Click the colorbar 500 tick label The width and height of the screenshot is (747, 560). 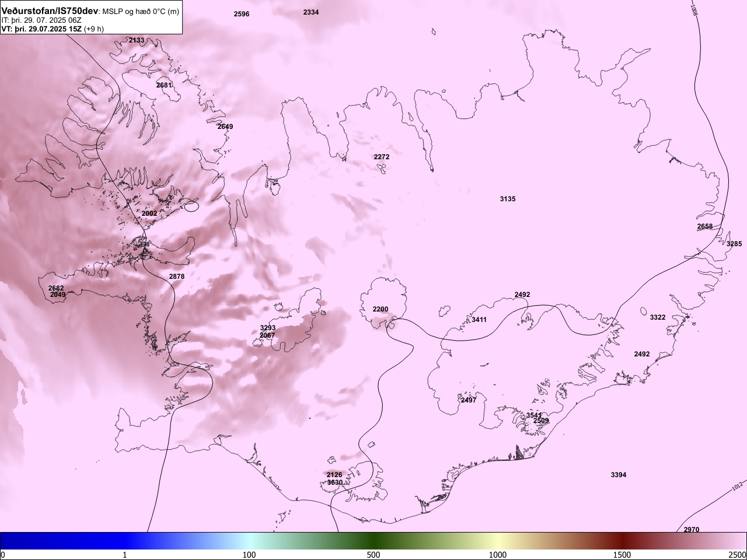(x=373, y=554)
